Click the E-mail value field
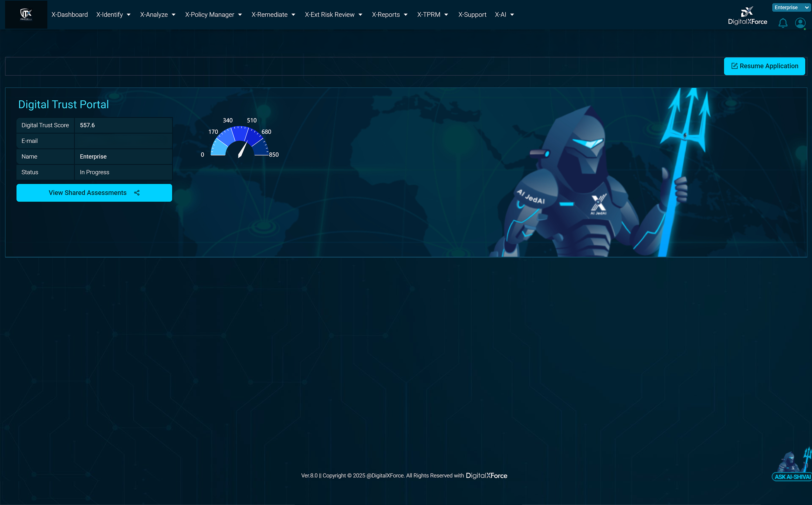Viewport: 812px width, 505px height. coord(123,141)
